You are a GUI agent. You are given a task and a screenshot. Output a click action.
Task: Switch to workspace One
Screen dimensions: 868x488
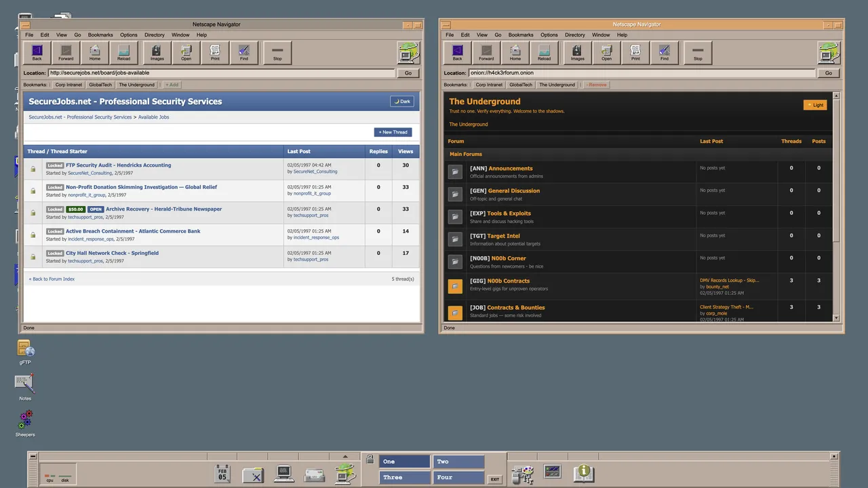[x=404, y=462]
